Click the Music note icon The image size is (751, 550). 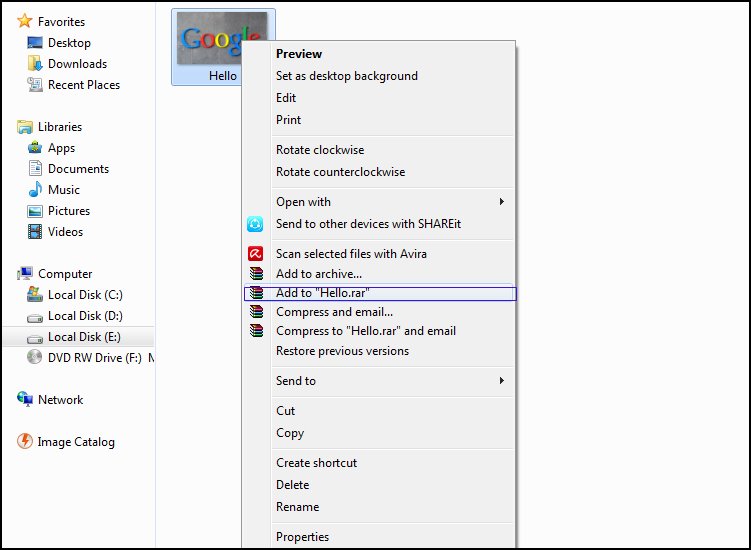click(35, 190)
